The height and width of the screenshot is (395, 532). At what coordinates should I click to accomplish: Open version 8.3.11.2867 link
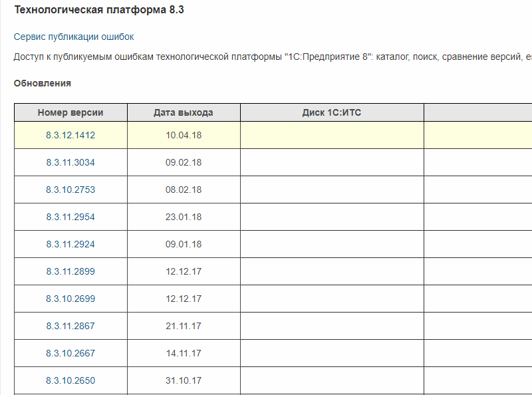point(70,326)
